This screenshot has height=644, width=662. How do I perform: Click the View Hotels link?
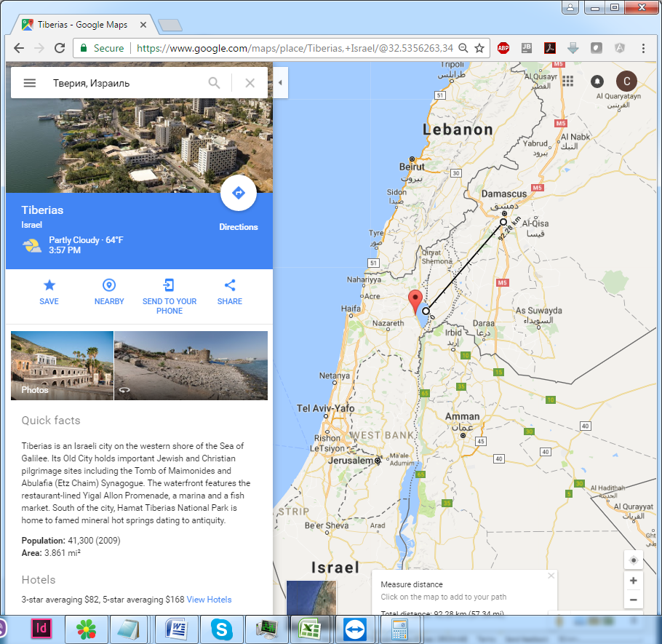209,600
